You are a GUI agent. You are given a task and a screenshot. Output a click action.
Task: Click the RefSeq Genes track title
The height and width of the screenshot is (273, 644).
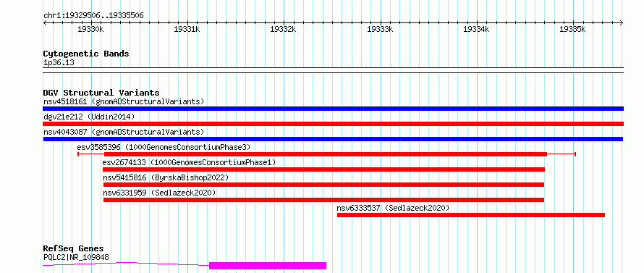click(73, 249)
